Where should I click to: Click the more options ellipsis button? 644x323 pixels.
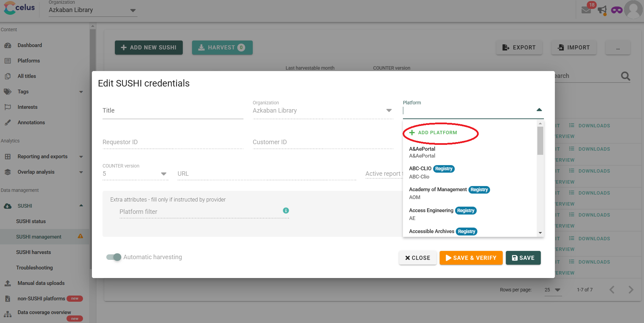[x=618, y=48]
